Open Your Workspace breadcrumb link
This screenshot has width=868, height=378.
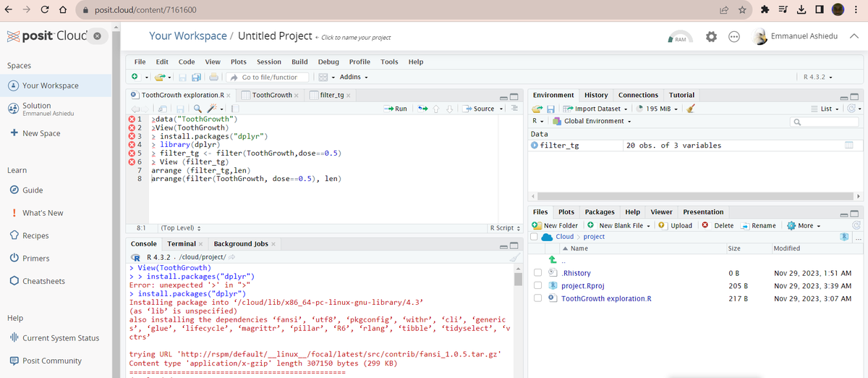click(x=188, y=35)
